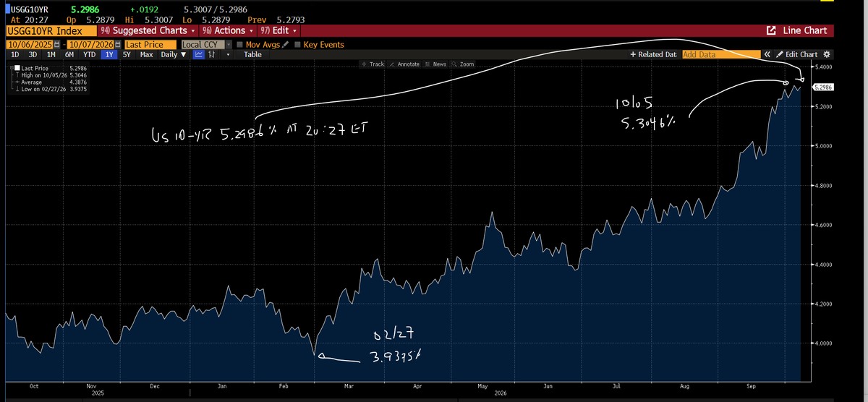Select the YTD time range
The image size is (868, 402).
89,54
